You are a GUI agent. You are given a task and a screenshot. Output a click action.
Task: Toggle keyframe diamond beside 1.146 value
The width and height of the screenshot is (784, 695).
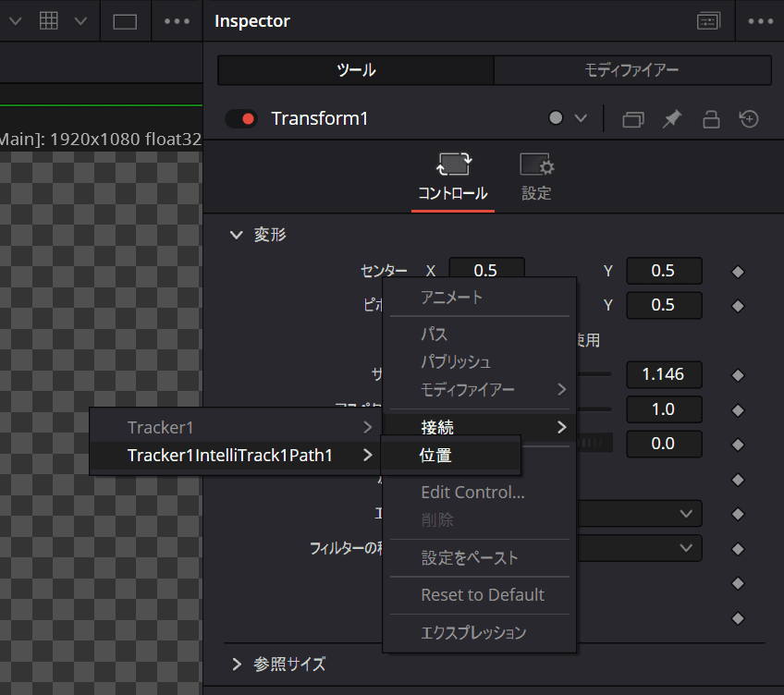pyautogui.click(x=738, y=375)
